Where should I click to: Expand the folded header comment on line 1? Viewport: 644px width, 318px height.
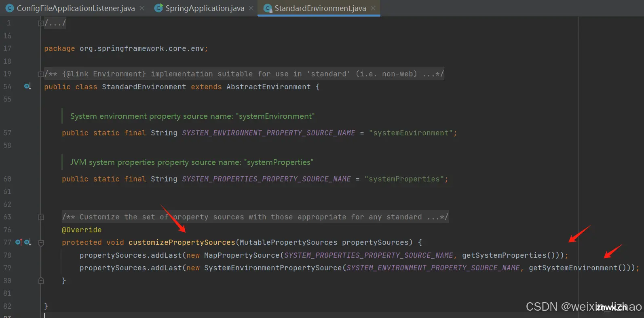(x=41, y=23)
